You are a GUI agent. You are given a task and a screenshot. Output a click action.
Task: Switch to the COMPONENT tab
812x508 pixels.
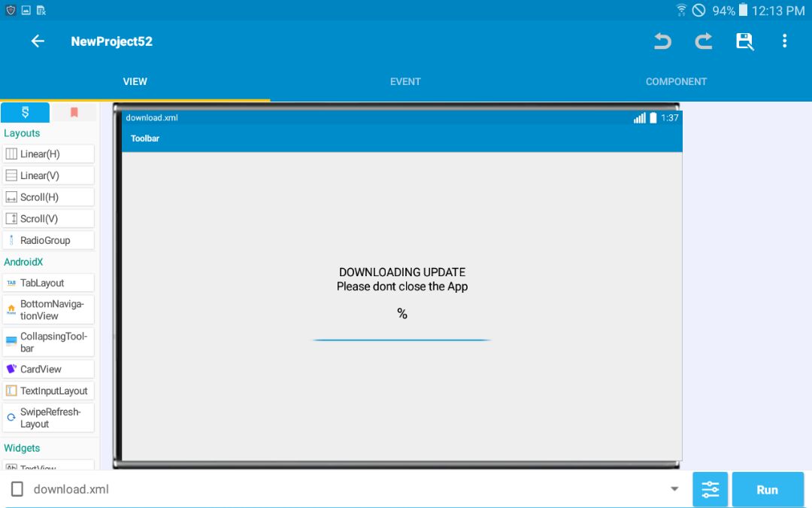point(676,81)
